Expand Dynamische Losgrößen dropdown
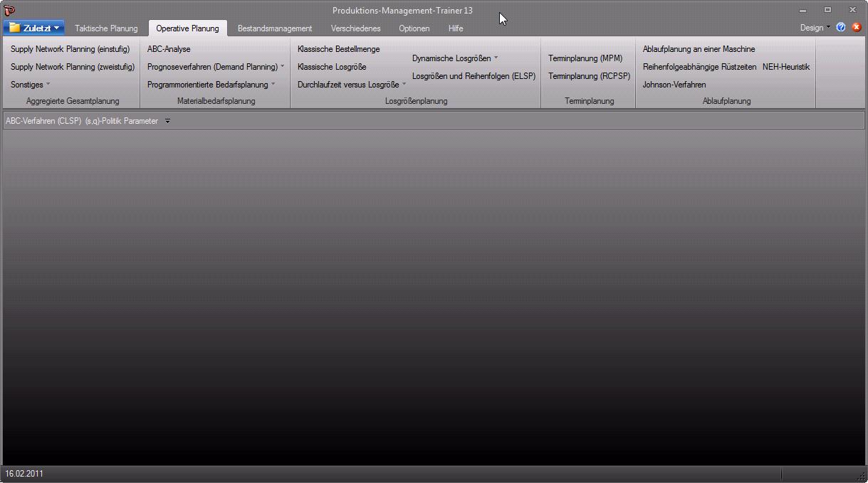 click(454, 58)
